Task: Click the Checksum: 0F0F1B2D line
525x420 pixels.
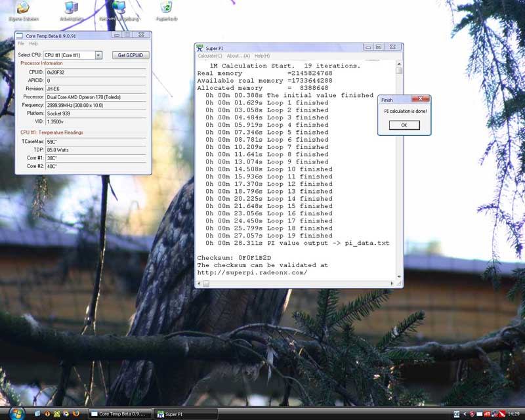Action: [x=234, y=257]
